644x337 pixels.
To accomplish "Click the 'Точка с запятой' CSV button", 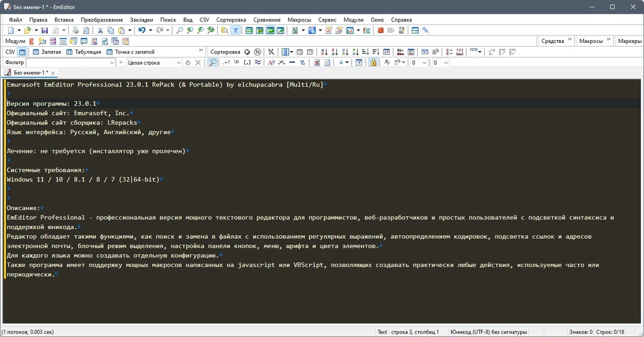I will (130, 52).
